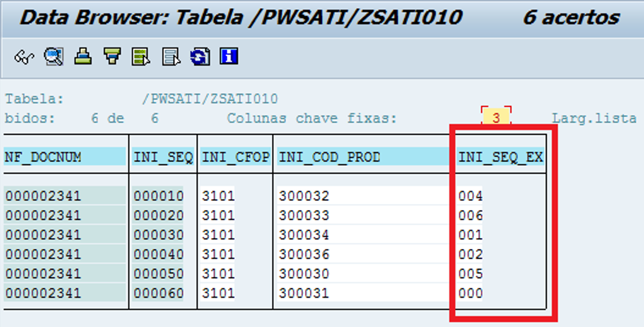Click the magnifier details icon
The width and height of the screenshot is (644, 327).
(x=53, y=57)
